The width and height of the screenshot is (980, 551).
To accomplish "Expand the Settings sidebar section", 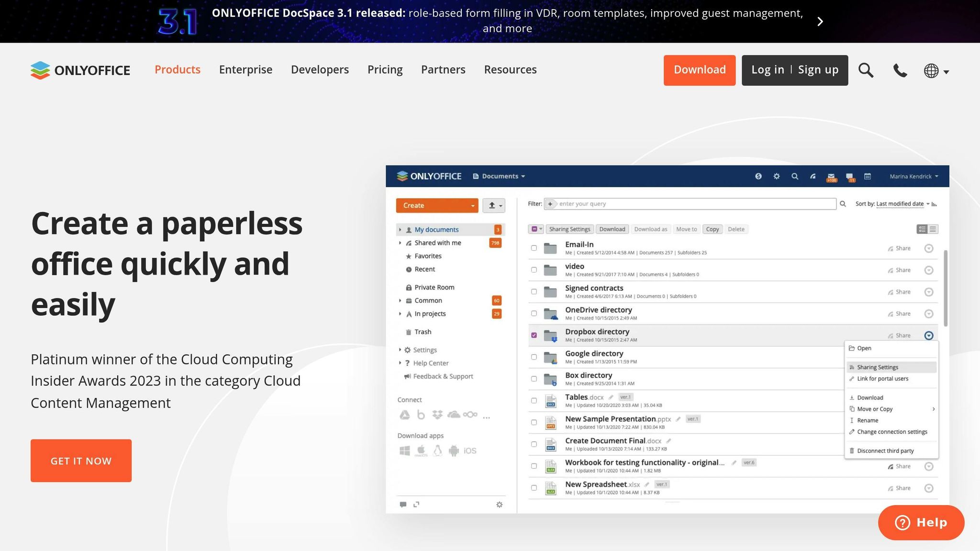I will [400, 350].
